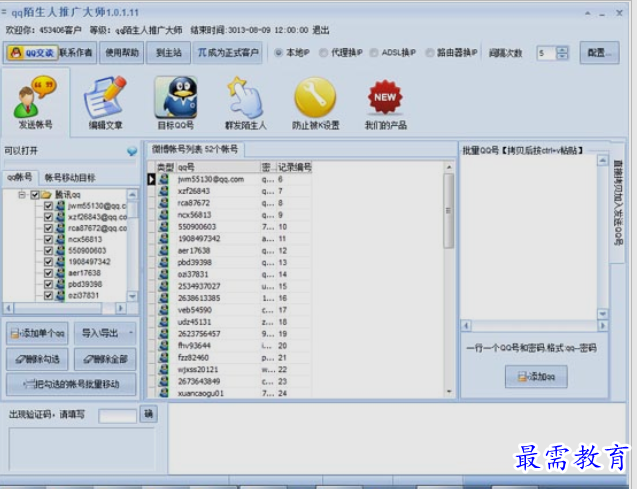Click the account tree scroll-down arrow
The image size is (637, 489).
click(x=132, y=296)
